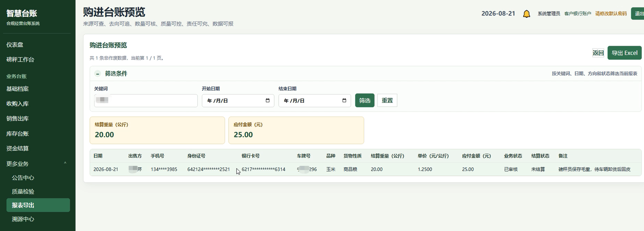Open the notification bell
This screenshot has height=231, width=644.
(x=526, y=14)
